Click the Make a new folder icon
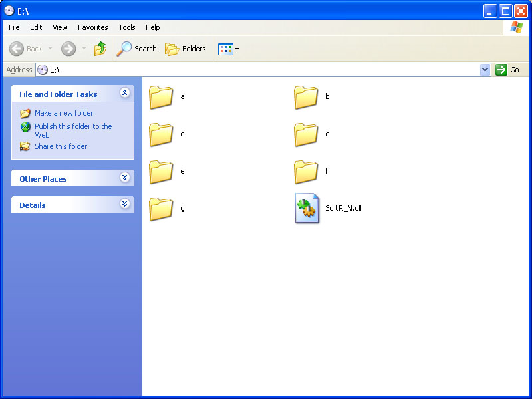 click(25, 113)
